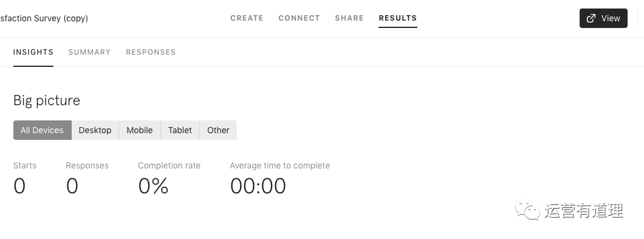Choose the Other device filter

(x=218, y=130)
